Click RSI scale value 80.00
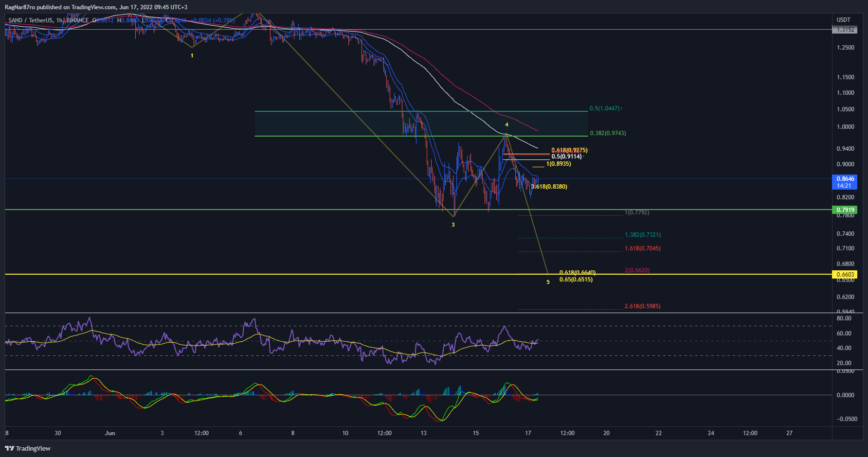The width and height of the screenshot is (868, 457). pos(844,318)
